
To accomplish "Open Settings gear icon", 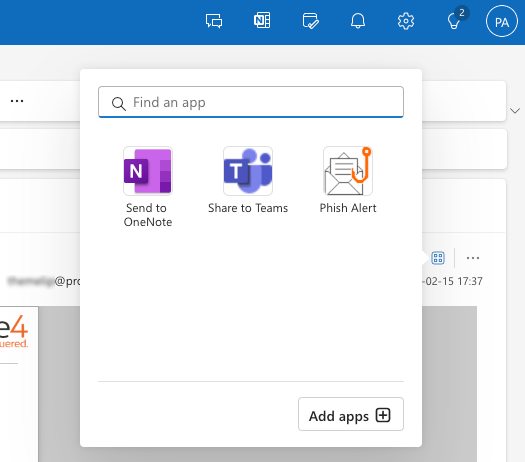I will [x=406, y=21].
